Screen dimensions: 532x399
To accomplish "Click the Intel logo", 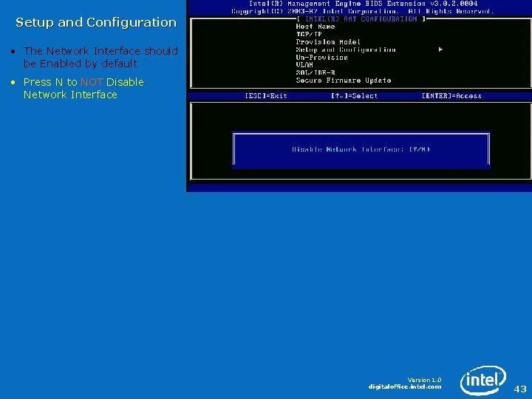I will [482, 380].
